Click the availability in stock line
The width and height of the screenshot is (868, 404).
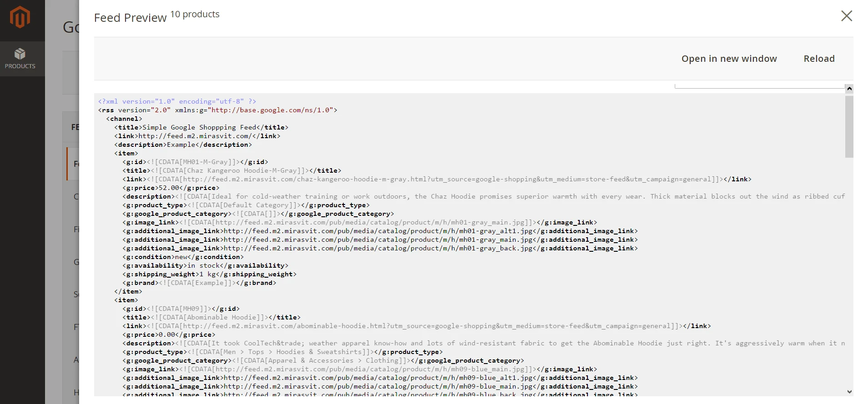(x=205, y=265)
